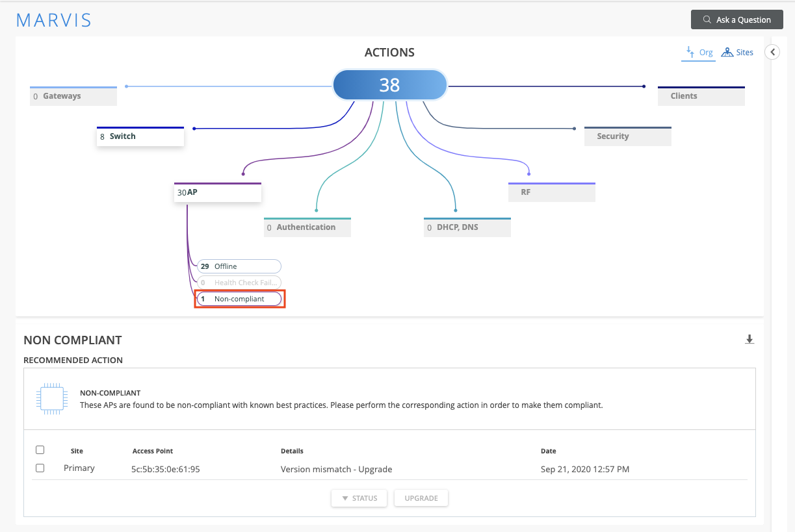Click the Upgrade button
This screenshot has width=795, height=532.
coord(421,498)
